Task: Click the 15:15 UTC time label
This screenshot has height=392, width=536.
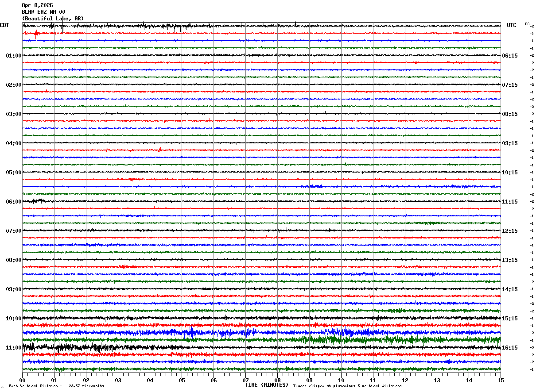Action: coord(510,319)
